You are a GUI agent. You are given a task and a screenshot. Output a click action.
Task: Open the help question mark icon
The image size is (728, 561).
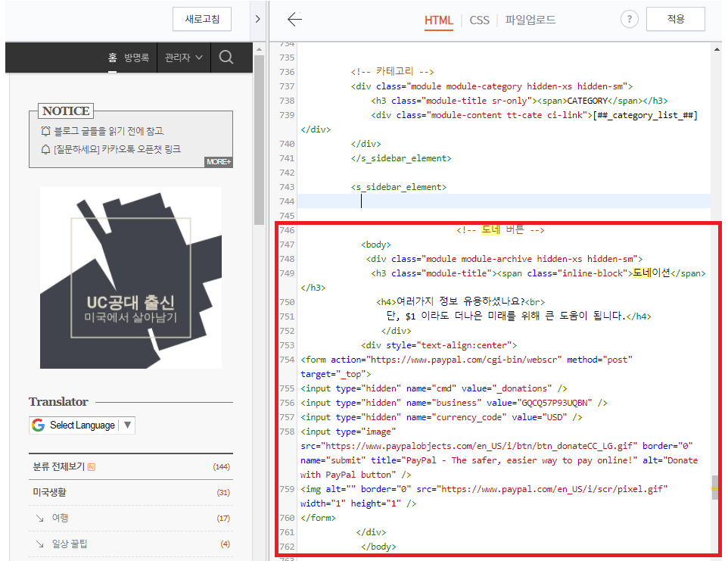[x=629, y=19]
